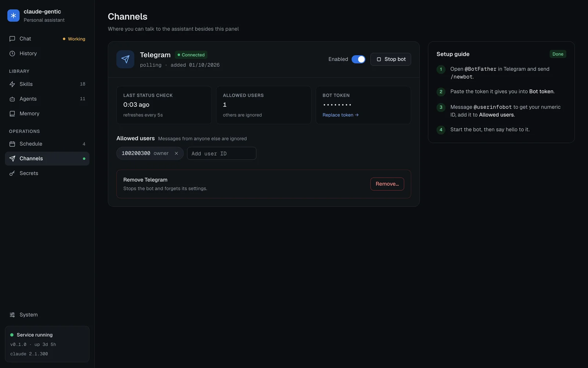Click the claude-gentic asterisk logo icon
Viewport: 588px width, 368px height.
13,15
